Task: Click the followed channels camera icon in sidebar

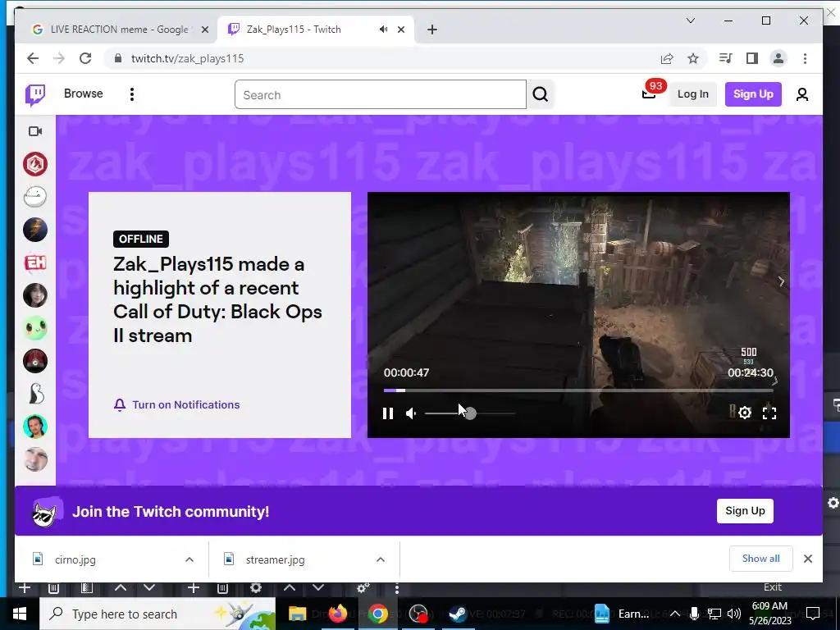Action: (35, 131)
